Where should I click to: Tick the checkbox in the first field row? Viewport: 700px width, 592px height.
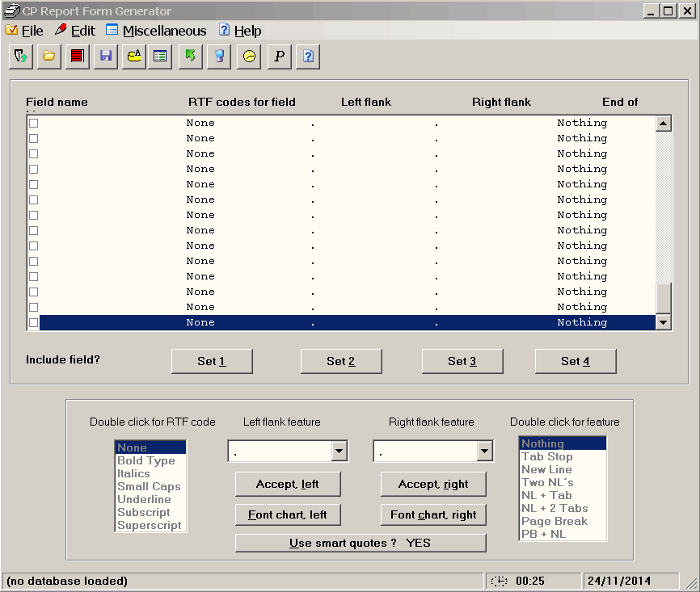[34, 124]
